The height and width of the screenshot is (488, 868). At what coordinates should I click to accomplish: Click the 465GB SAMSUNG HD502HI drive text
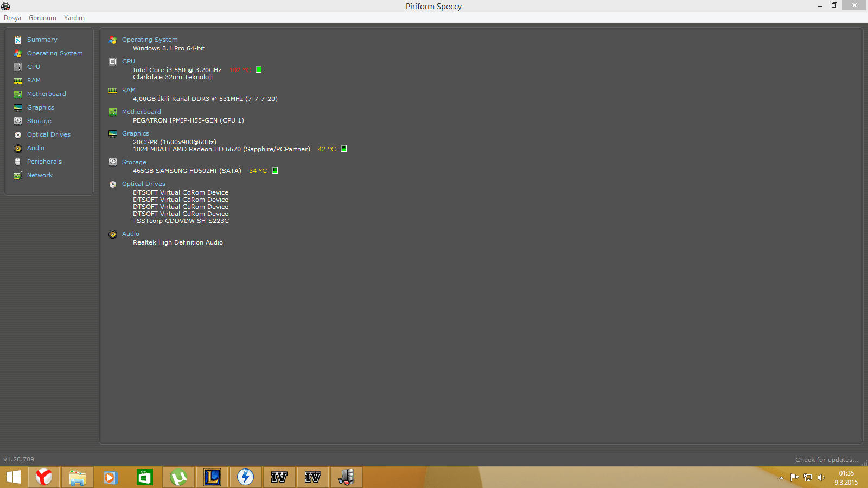(x=187, y=171)
